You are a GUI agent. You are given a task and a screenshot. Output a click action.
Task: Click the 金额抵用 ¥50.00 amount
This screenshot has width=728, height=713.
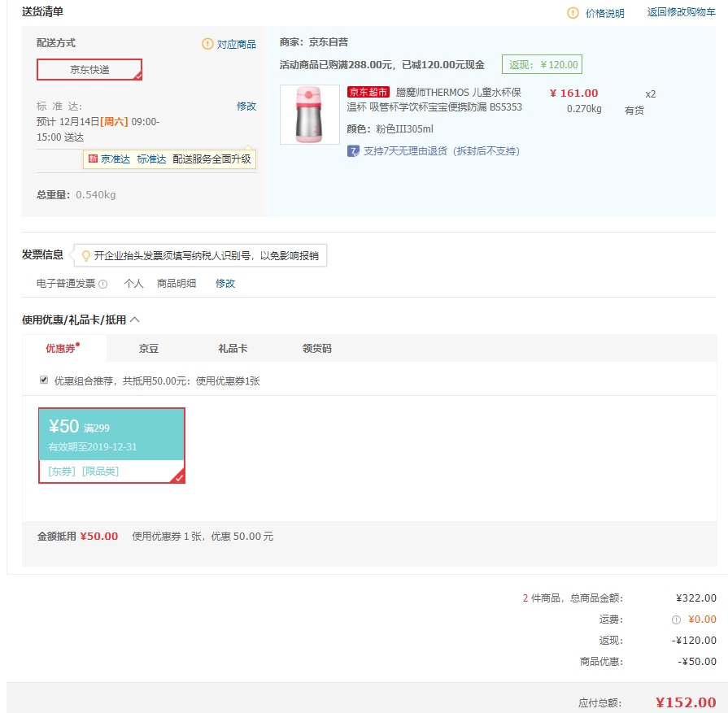[99, 537]
